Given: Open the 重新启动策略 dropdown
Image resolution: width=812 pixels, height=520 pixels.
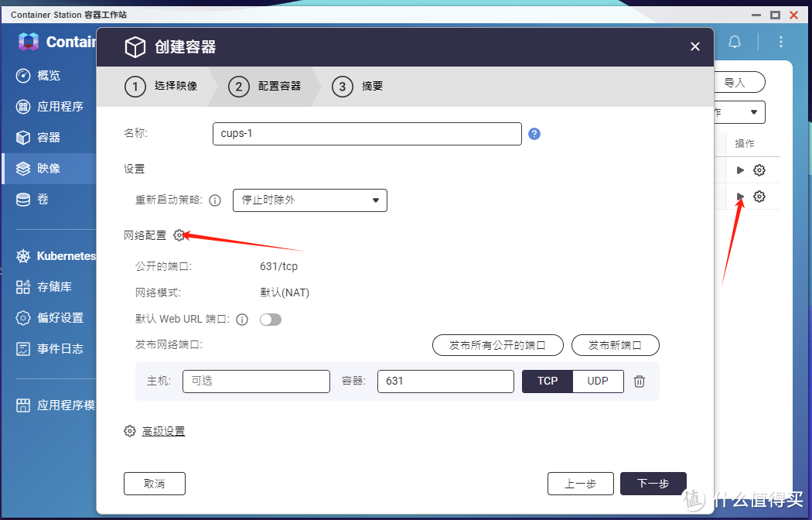Looking at the screenshot, I should tap(309, 200).
